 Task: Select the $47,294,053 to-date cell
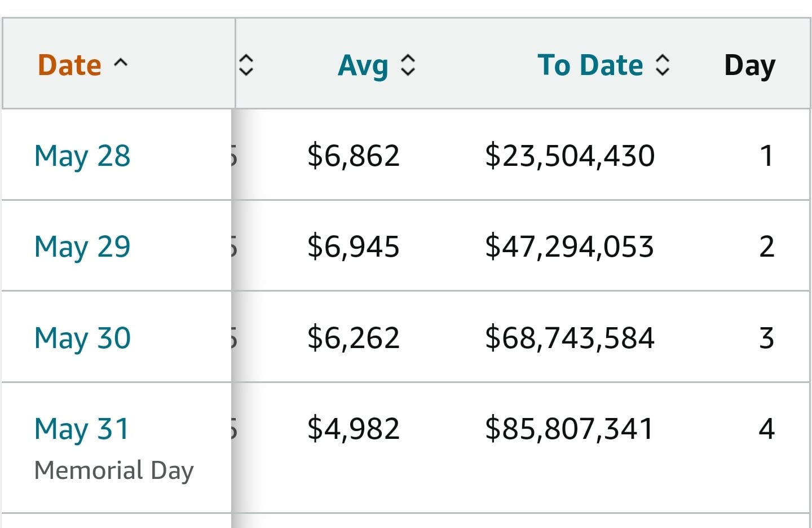tap(570, 247)
